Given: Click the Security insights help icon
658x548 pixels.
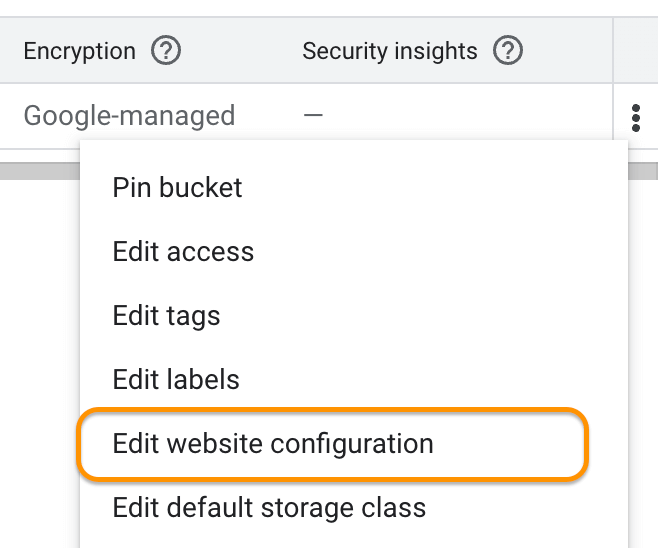Looking at the screenshot, I should tap(509, 51).
